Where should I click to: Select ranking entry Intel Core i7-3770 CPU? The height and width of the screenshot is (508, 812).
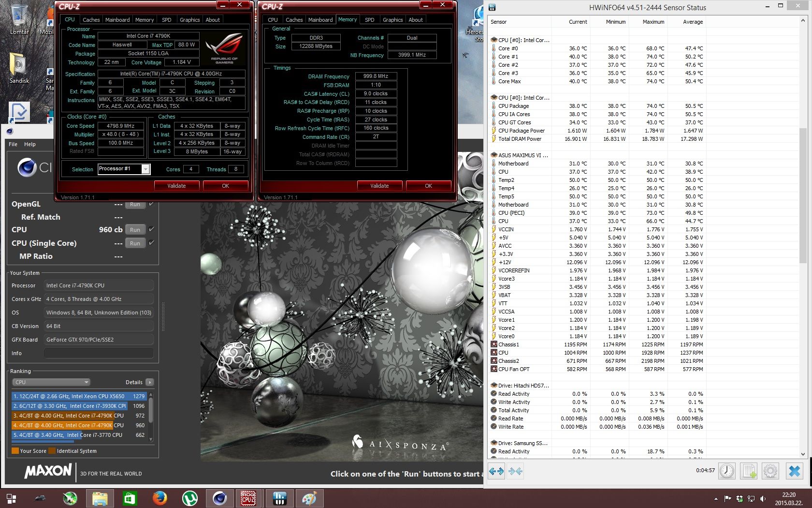tap(79, 434)
